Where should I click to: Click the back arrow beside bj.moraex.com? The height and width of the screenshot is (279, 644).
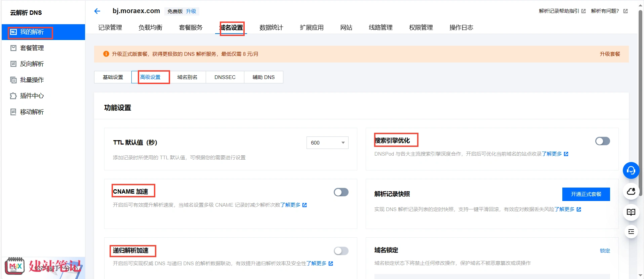coord(97,11)
